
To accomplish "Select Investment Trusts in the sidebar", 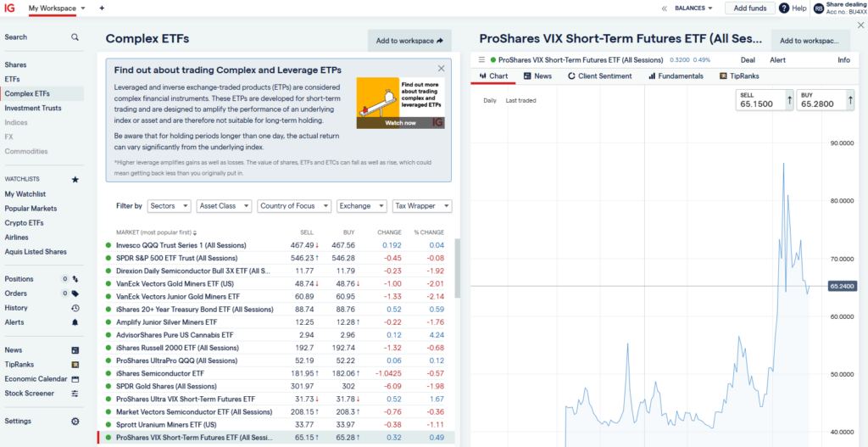I will point(33,108).
